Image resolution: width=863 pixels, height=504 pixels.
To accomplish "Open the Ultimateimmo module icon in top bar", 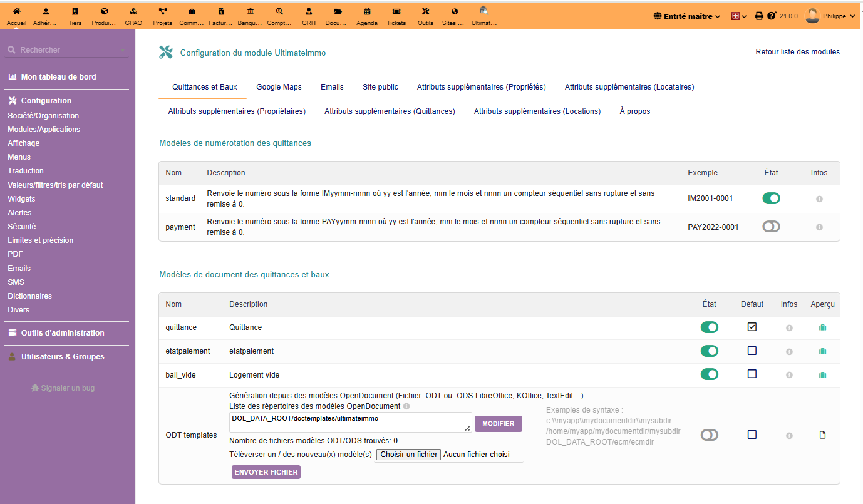I will click(483, 15).
